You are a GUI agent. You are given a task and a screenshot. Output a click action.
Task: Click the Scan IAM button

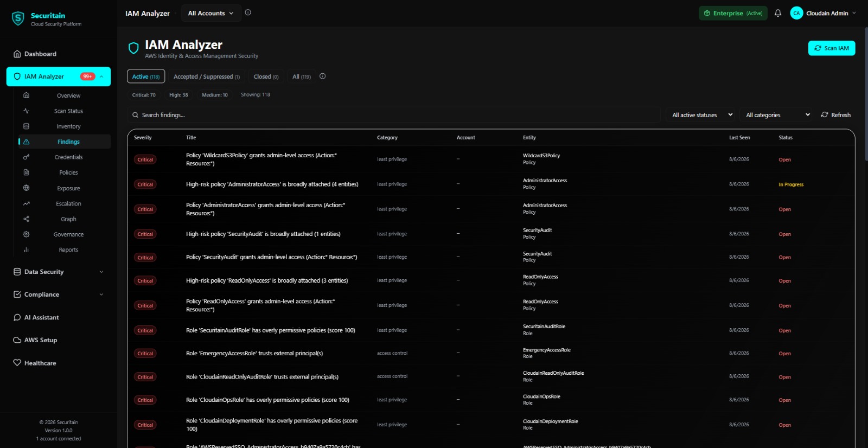[x=832, y=48]
